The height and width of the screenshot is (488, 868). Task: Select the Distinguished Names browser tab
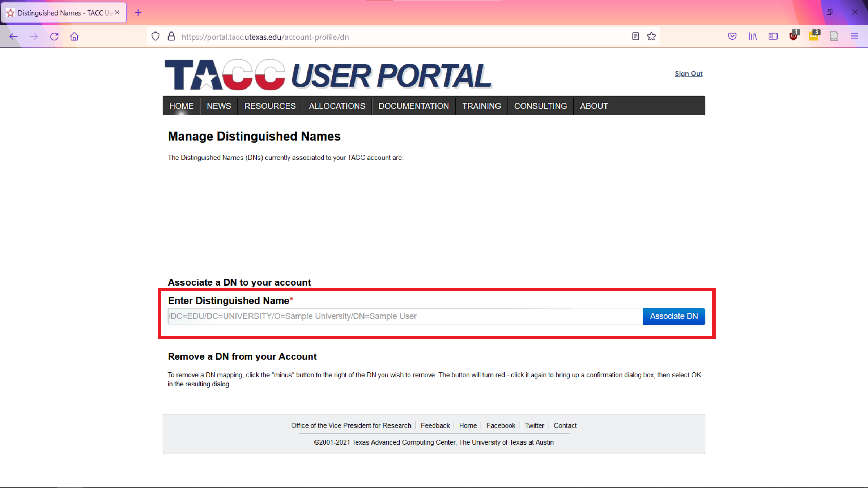coord(64,13)
